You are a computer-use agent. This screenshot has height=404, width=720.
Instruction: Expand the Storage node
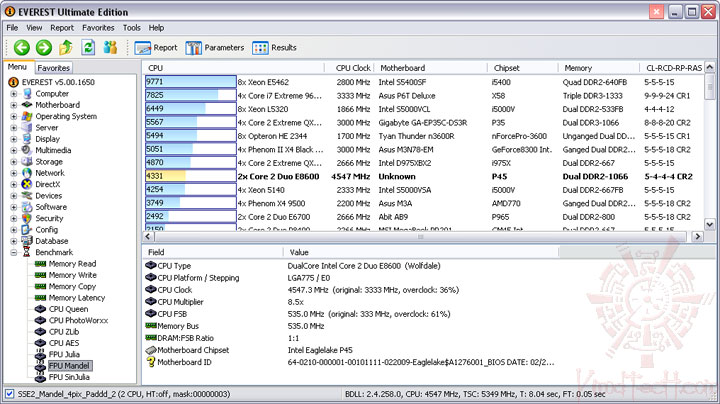point(14,162)
